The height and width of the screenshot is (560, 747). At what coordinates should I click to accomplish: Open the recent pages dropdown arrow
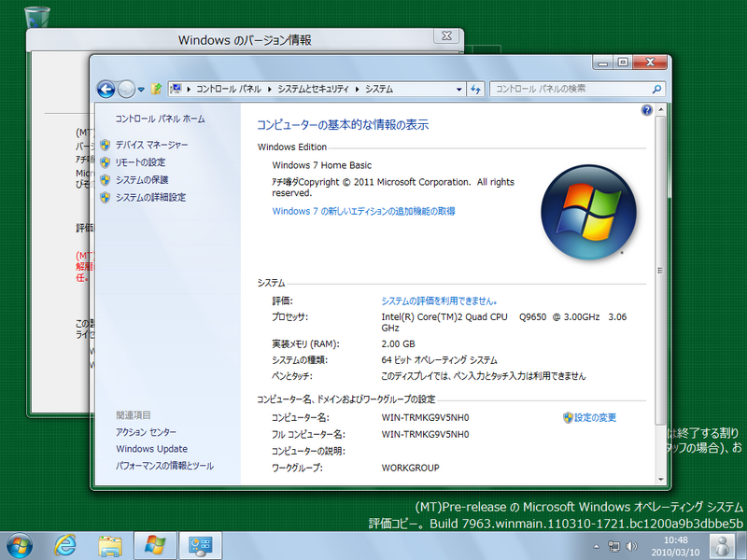pyautogui.click(x=141, y=89)
